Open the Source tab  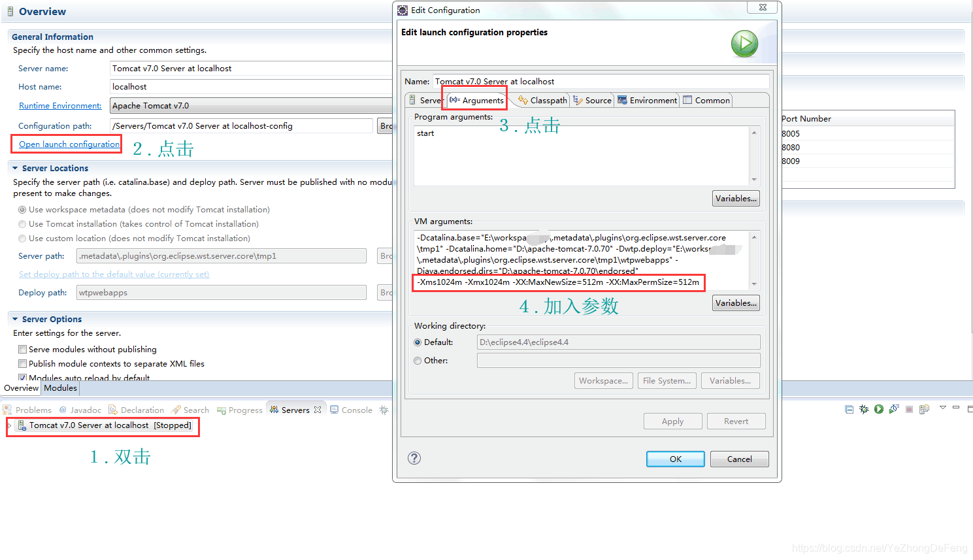pos(593,100)
